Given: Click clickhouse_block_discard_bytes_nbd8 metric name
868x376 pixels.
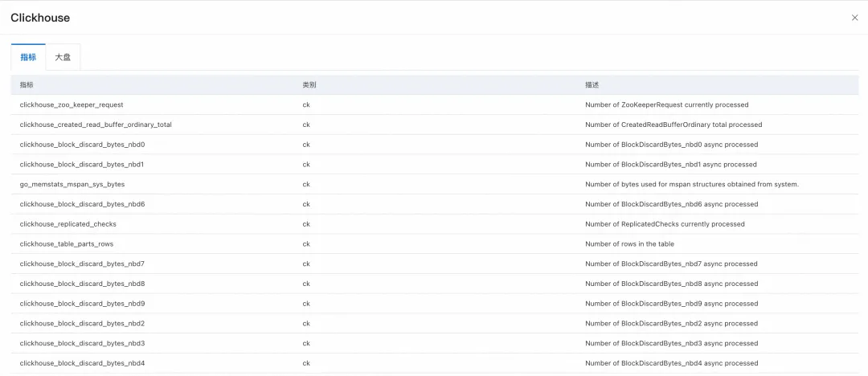Looking at the screenshot, I should [x=83, y=284].
